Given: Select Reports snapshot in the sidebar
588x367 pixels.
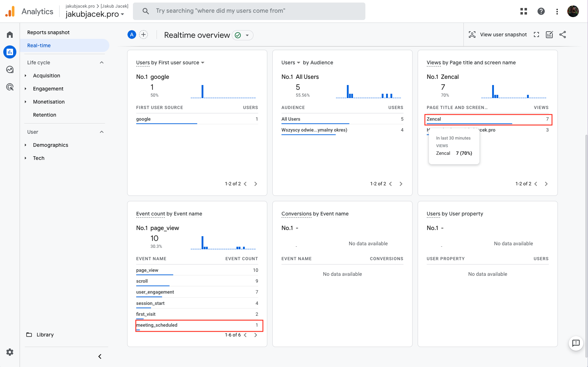Looking at the screenshot, I should coord(48,32).
